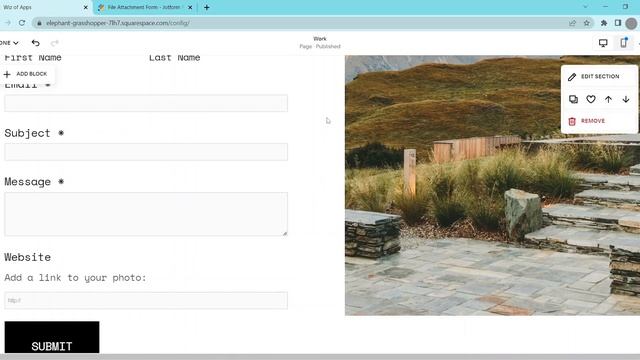Click the plus icon in Add Block
The image size is (640, 360).
7,74
